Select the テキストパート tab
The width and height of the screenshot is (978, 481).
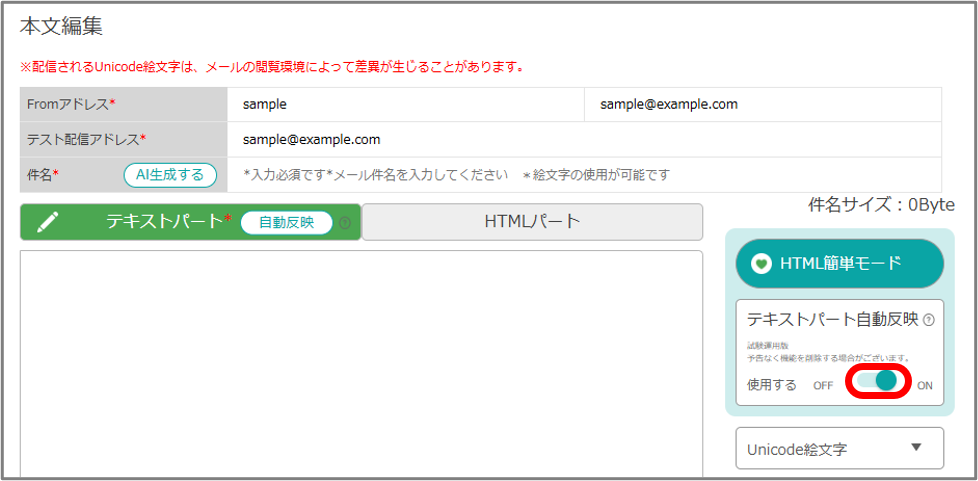pyautogui.click(x=190, y=222)
